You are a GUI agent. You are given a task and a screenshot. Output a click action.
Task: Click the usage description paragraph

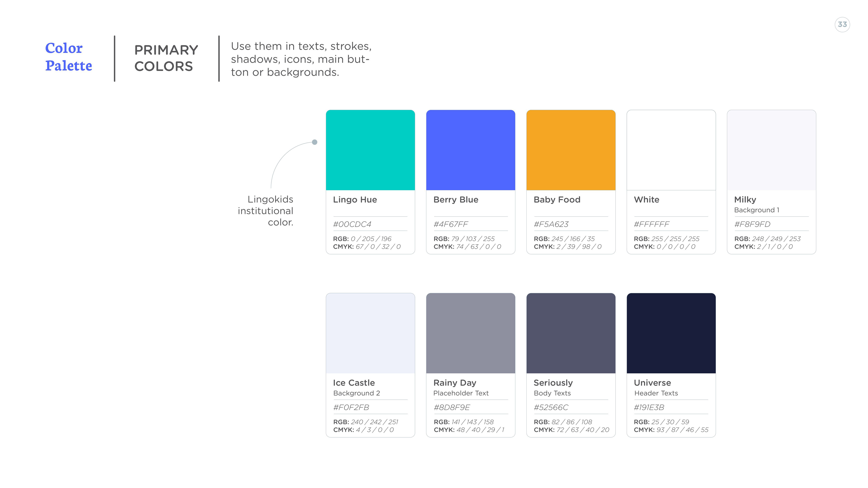click(x=301, y=59)
